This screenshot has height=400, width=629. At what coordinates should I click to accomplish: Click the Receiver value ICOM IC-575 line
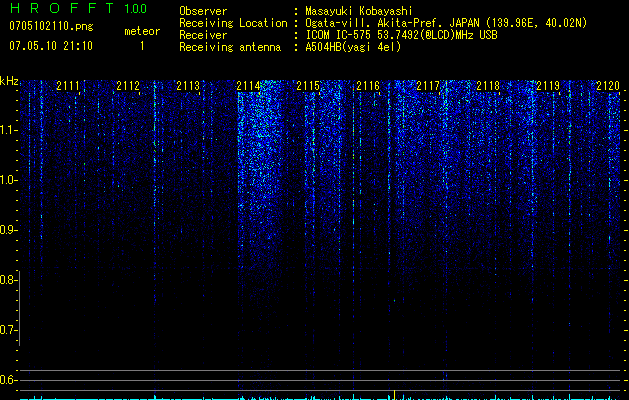[x=401, y=35]
